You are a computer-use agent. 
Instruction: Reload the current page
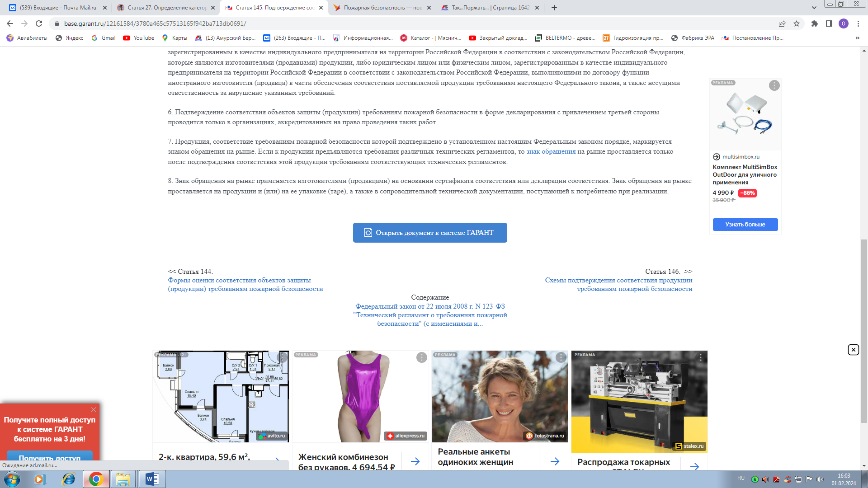point(39,23)
